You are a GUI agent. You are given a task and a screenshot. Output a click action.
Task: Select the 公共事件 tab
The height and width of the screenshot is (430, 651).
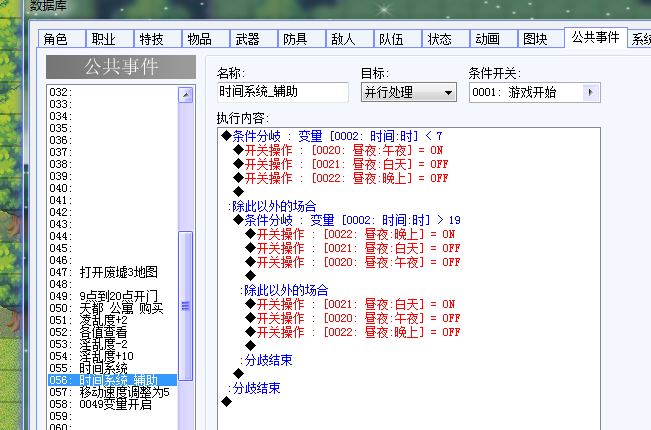pos(596,38)
